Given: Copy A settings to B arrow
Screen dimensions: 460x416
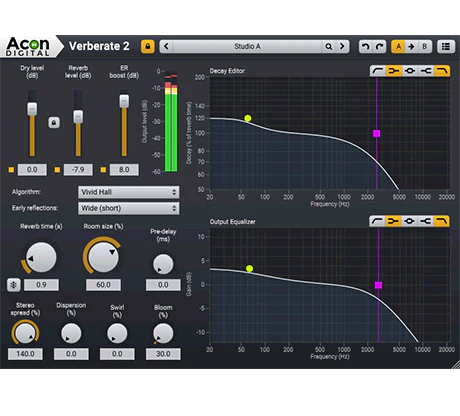Looking at the screenshot, I should coord(411,46).
